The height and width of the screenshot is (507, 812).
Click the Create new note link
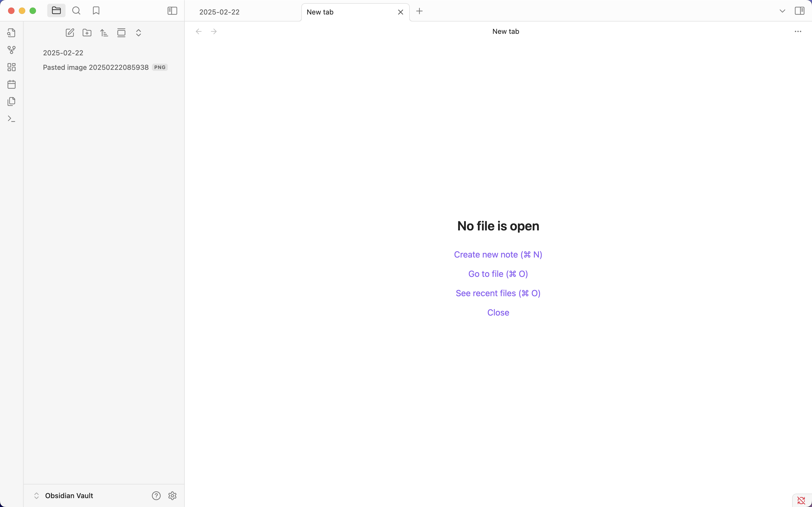coord(498,255)
